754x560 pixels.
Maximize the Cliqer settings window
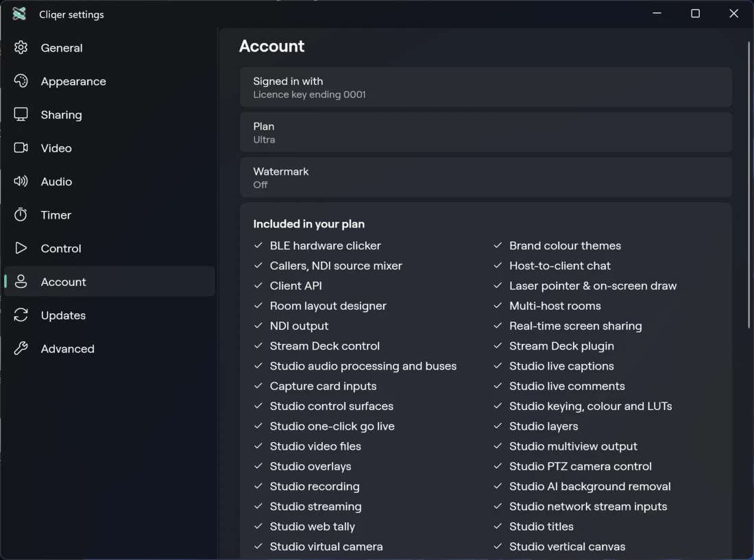[x=695, y=14]
